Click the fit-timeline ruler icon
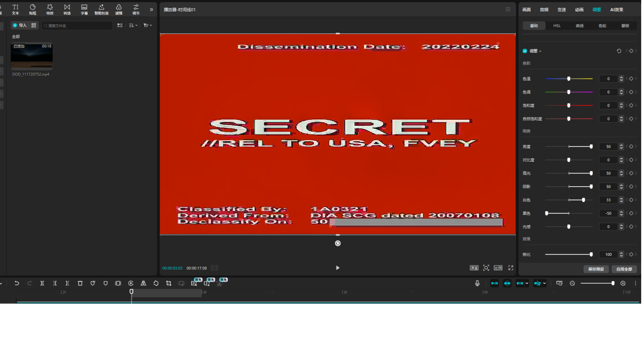644x350 pixels. click(x=559, y=283)
